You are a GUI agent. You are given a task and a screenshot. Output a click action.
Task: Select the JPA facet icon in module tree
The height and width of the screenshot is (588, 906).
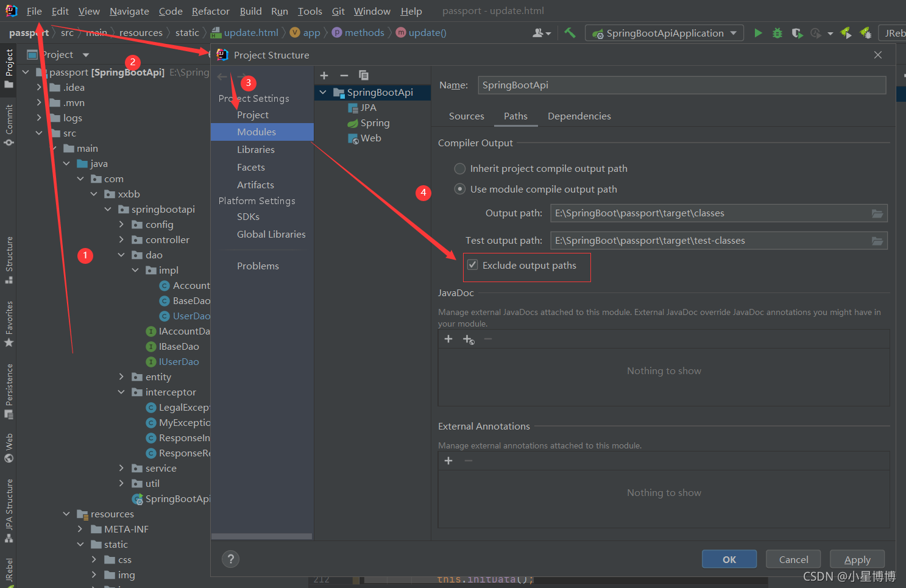tap(353, 108)
